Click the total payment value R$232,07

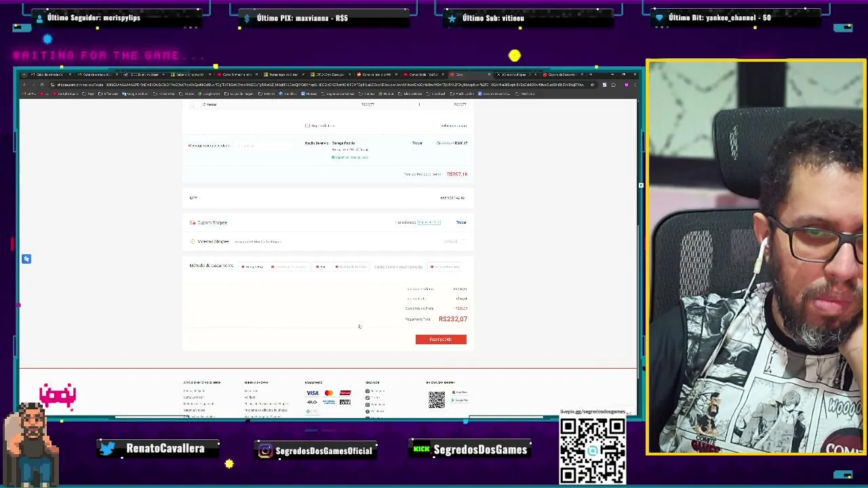click(453, 319)
